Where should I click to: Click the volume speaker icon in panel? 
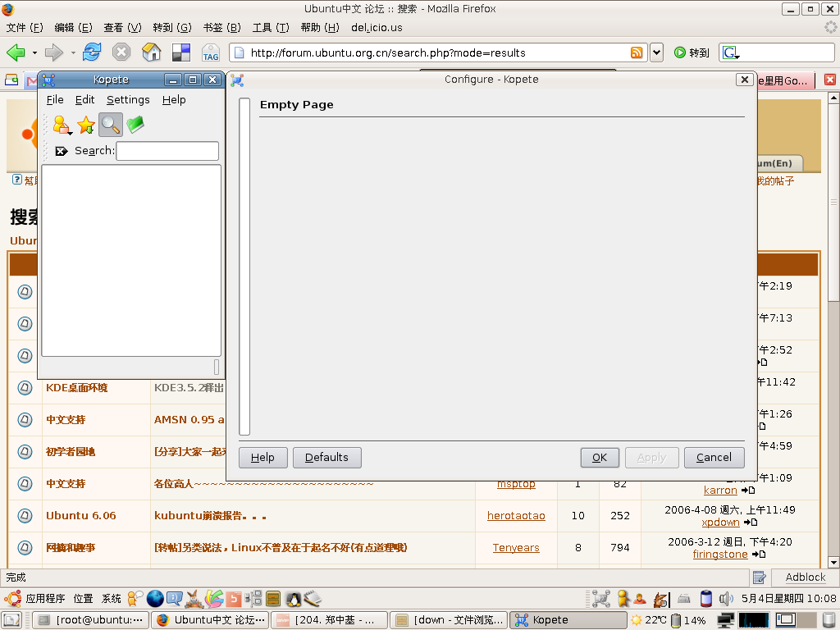(726, 598)
